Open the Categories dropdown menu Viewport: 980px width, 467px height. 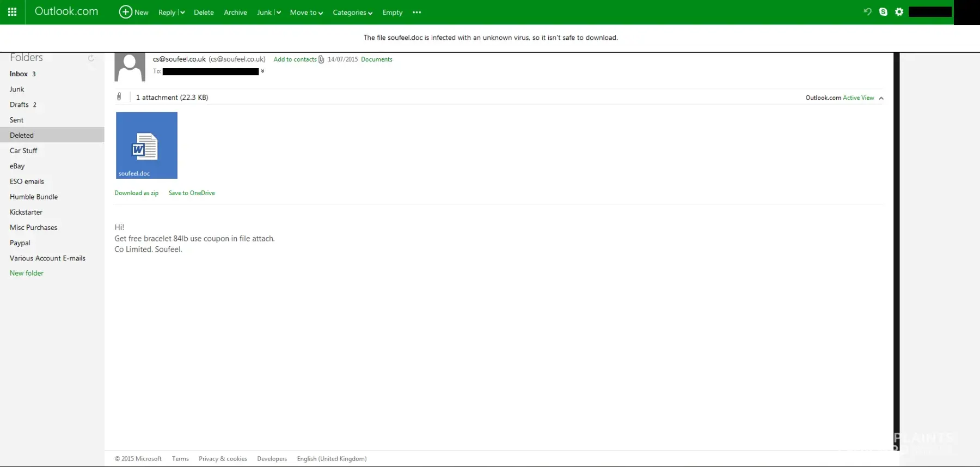(352, 13)
